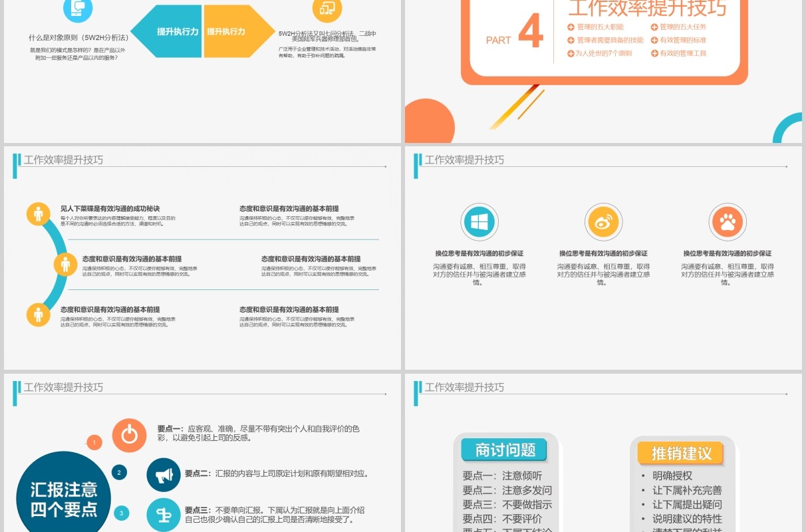The width and height of the screenshot is (806, 532).
Task: Click the bullet 让下属补充完善
Action: 687,490
